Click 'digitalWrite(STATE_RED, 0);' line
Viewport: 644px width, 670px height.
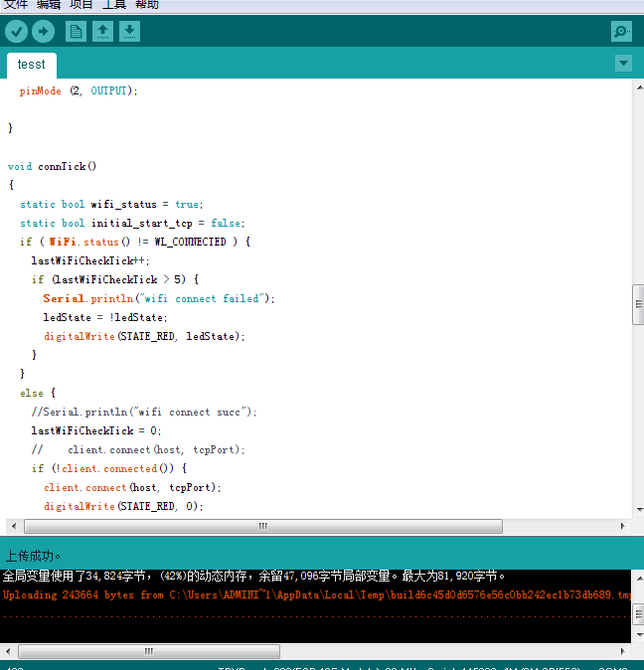[123, 506]
